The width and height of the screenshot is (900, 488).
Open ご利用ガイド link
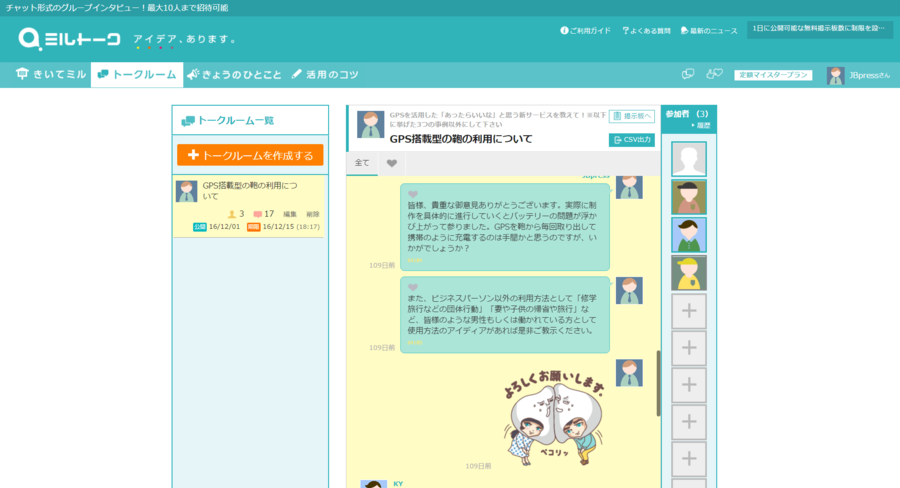(x=586, y=31)
